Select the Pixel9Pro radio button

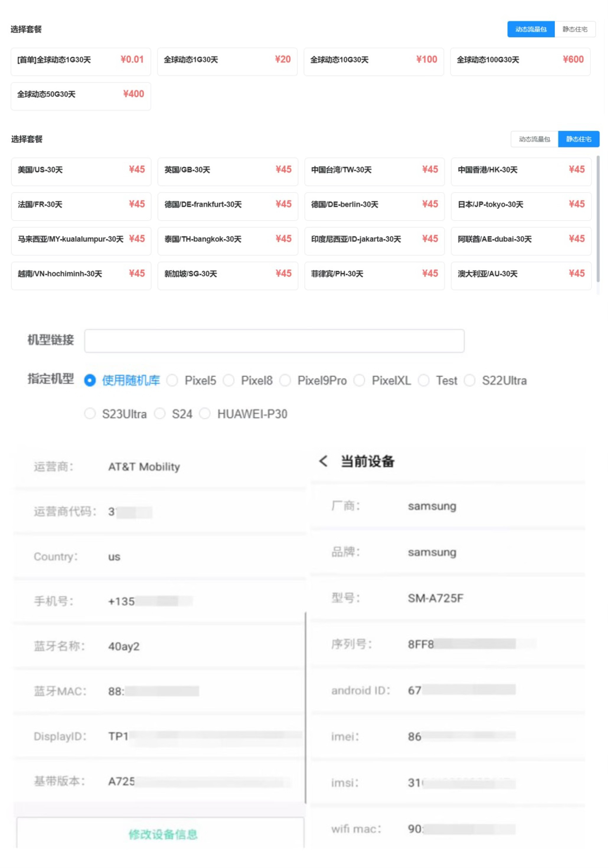pos(285,381)
